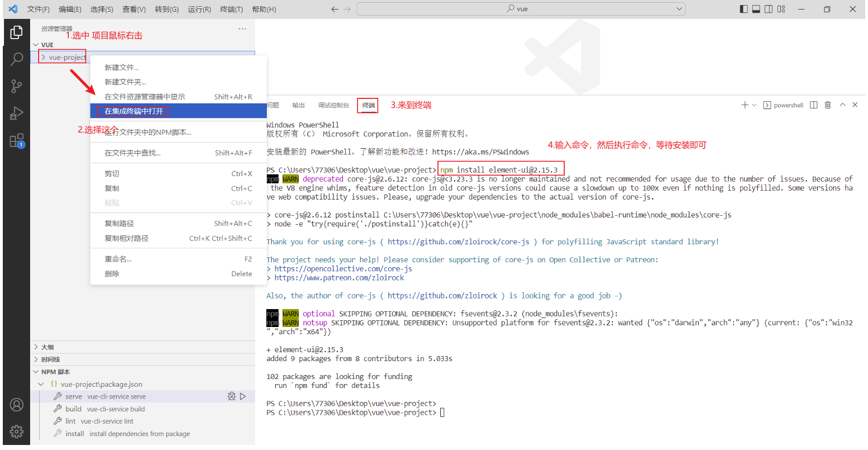Image resolution: width=868 pixels, height=450 pixels.
Task: Choose 复制相对路径 from context menu
Action: (x=178, y=238)
